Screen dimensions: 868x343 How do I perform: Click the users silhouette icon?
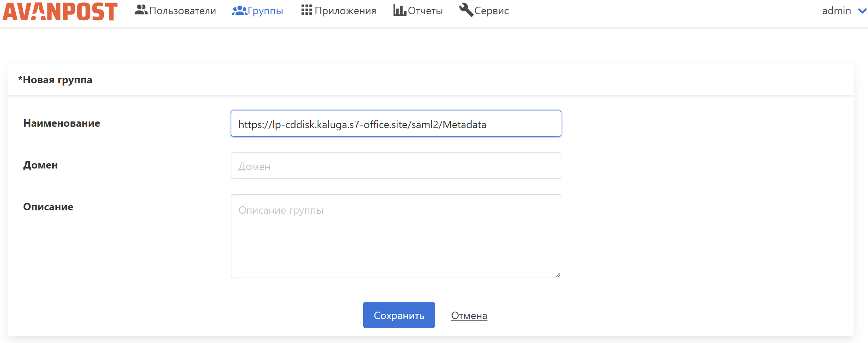[141, 10]
